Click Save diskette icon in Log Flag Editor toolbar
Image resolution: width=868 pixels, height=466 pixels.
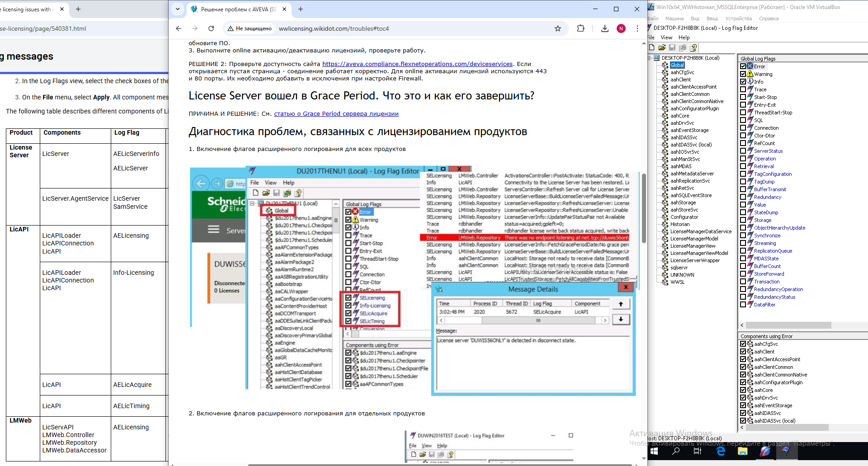point(672,47)
